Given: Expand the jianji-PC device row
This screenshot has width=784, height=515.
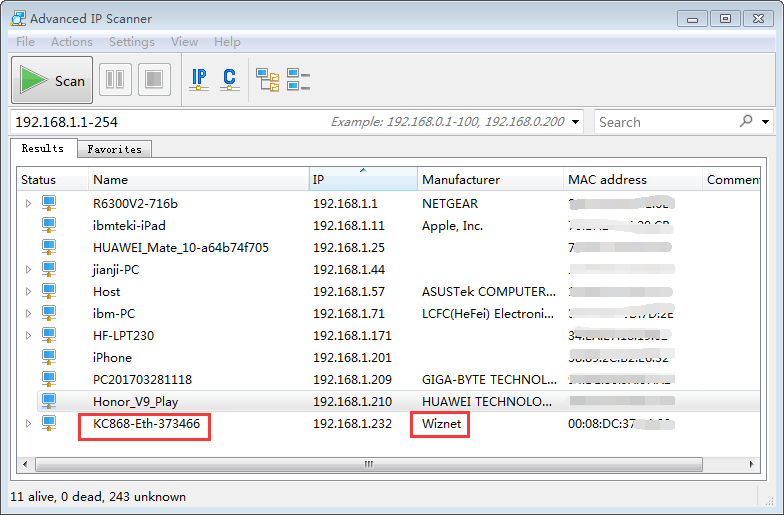Looking at the screenshot, I should pyautogui.click(x=28, y=270).
